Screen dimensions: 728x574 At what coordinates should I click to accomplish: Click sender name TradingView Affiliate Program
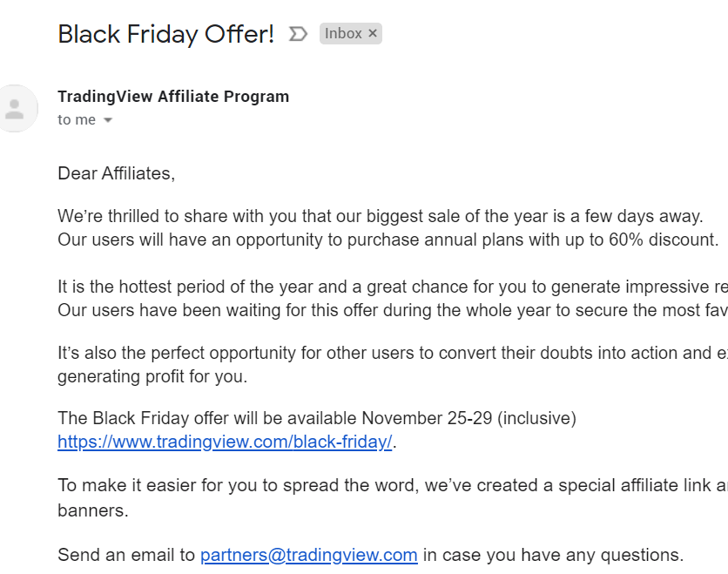pos(173,97)
